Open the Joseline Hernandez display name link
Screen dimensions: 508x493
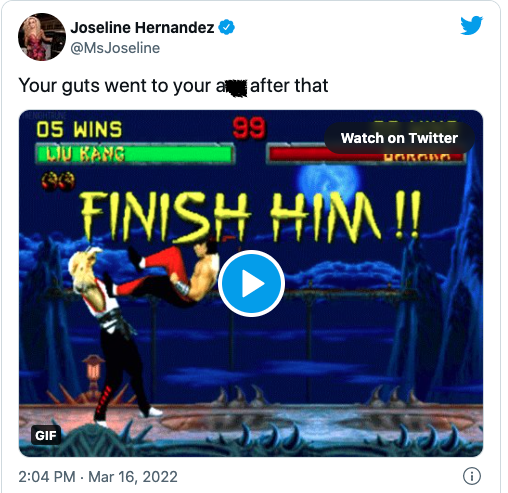click(142, 28)
